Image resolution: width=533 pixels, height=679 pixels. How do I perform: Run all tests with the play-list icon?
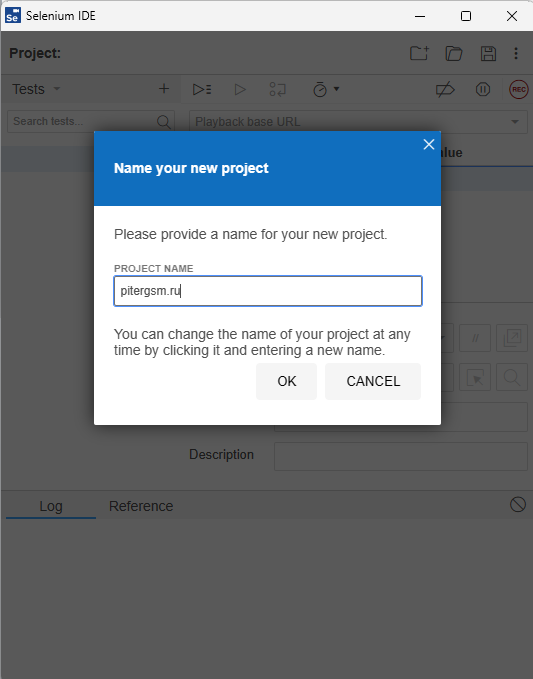[x=202, y=89]
